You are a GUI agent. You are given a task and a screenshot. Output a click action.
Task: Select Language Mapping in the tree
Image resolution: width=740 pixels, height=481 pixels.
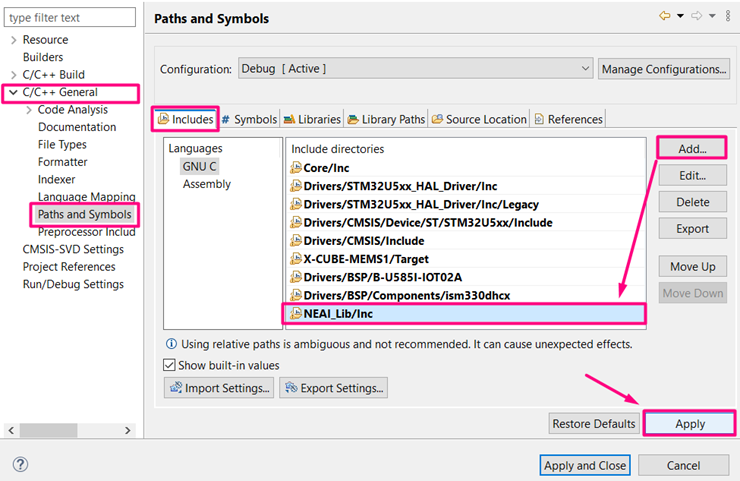point(87,197)
